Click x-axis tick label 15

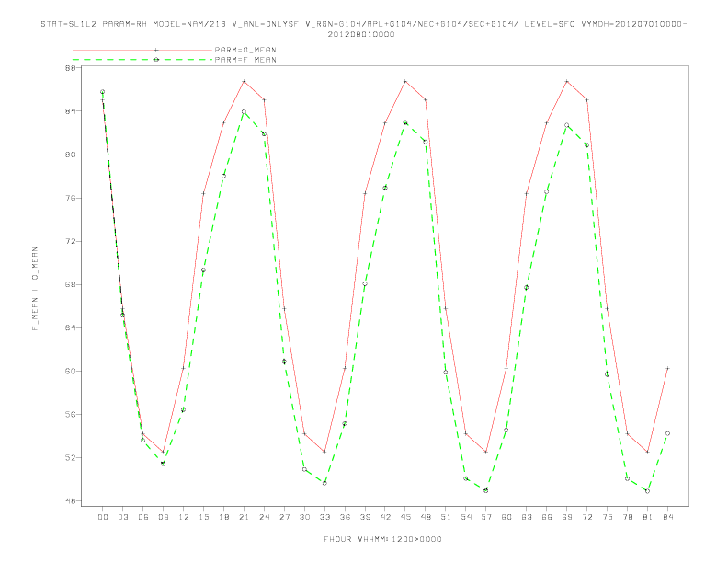(x=203, y=517)
